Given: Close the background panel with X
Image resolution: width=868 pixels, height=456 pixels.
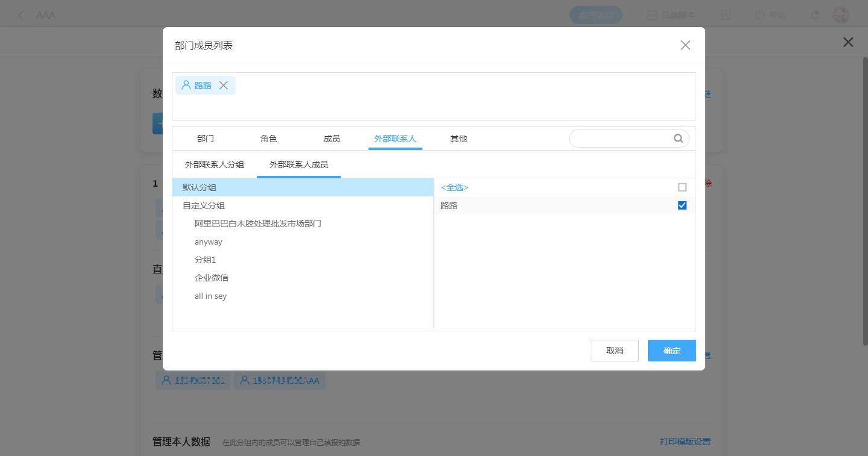Looking at the screenshot, I should pos(848,42).
